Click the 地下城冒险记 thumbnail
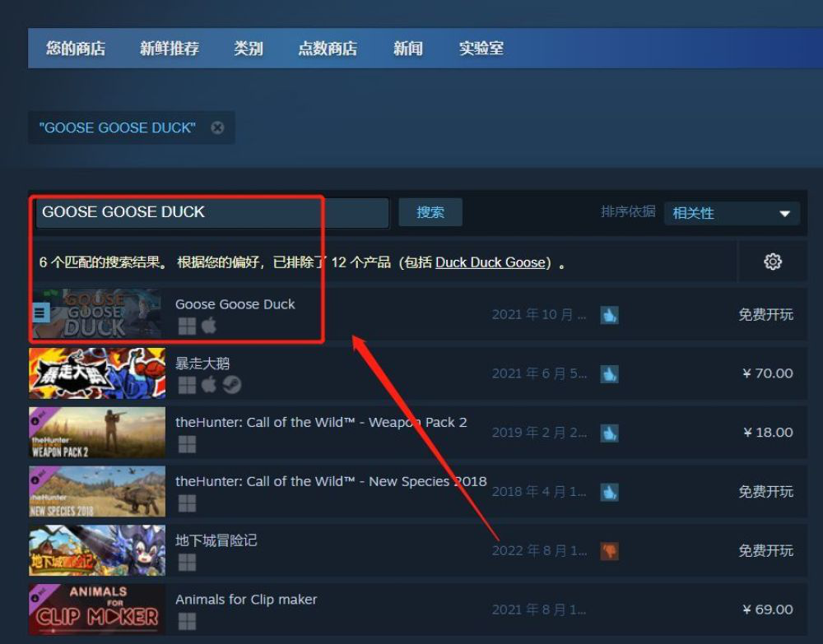Viewport: 823px width, 644px height. pyautogui.click(x=97, y=551)
